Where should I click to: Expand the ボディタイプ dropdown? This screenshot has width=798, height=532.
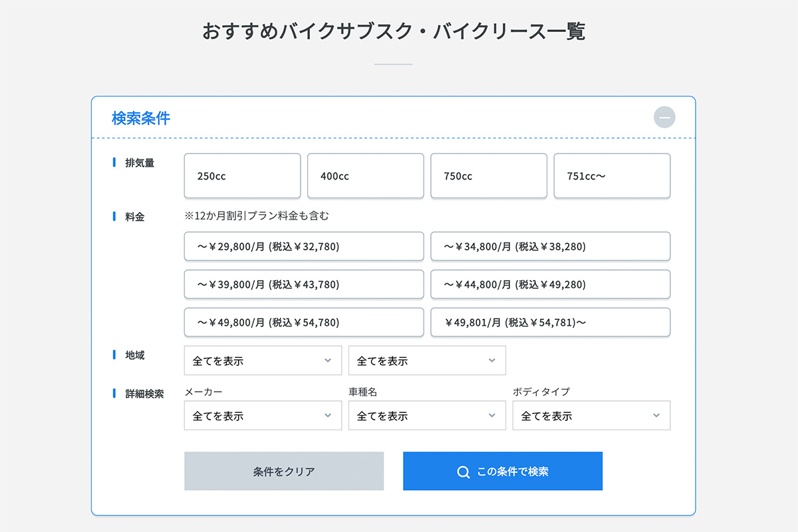click(x=591, y=416)
